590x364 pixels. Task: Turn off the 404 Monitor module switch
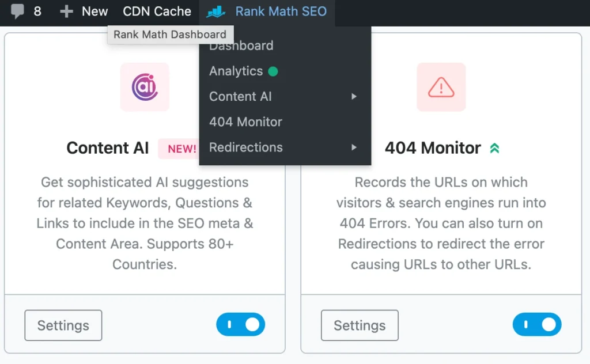[537, 325]
